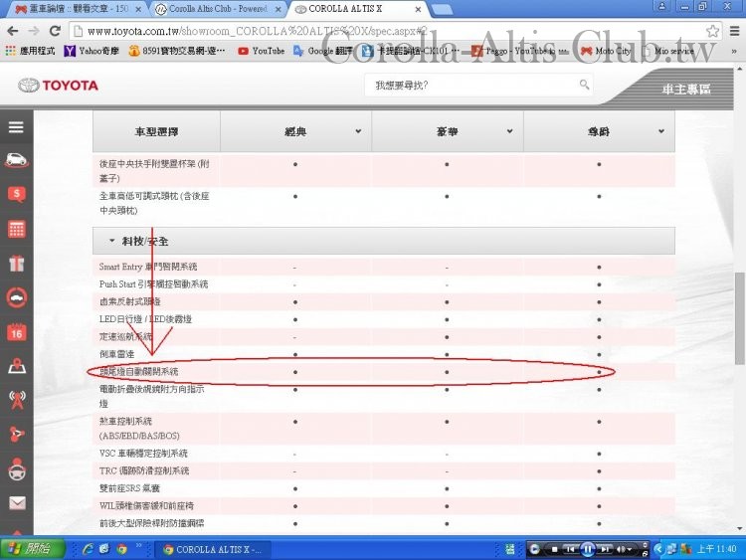Skip to next track in media player
The image size is (746, 560).
[x=605, y=549]
